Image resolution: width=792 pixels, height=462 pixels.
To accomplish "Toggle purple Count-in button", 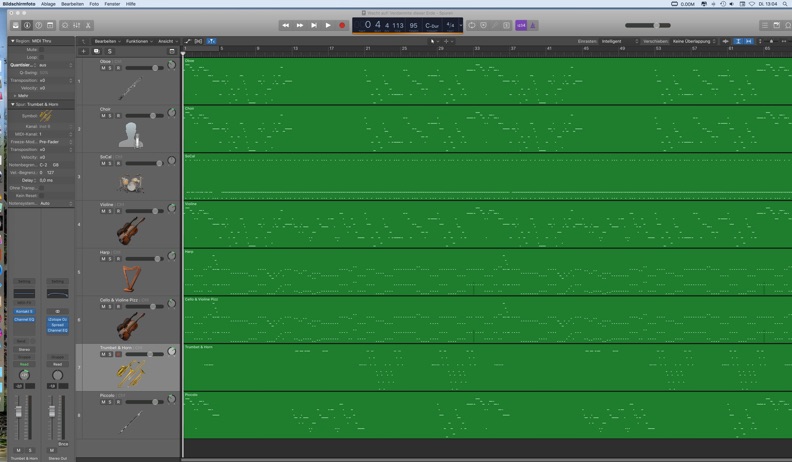I will tap(521, 25).
